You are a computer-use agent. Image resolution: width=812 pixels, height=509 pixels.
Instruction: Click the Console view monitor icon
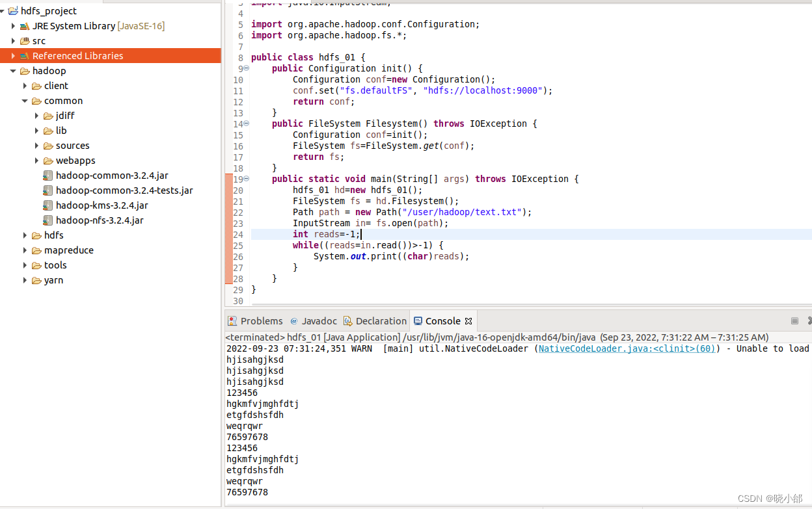[x=418, y=320]
